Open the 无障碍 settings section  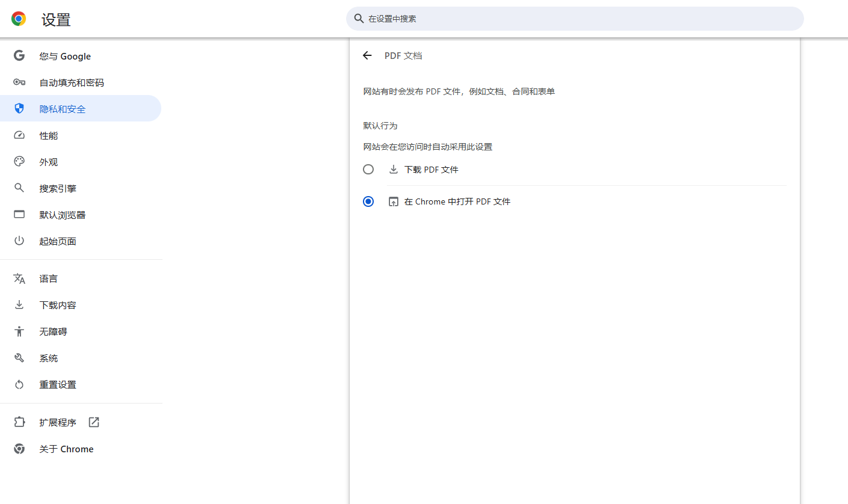[81, 331]
